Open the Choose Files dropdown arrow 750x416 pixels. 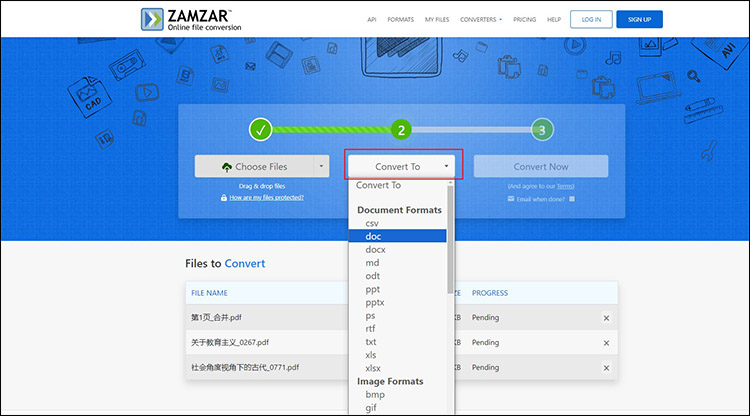click(x=321, y=166)
